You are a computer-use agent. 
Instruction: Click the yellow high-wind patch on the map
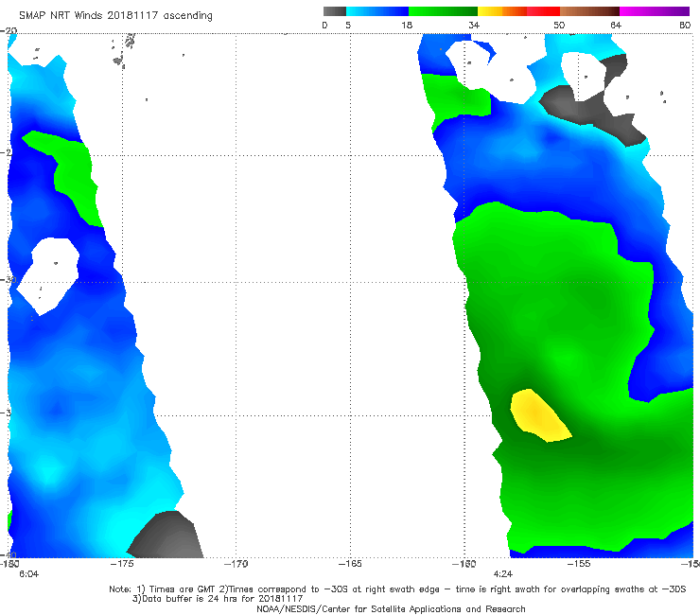[539, 415]
